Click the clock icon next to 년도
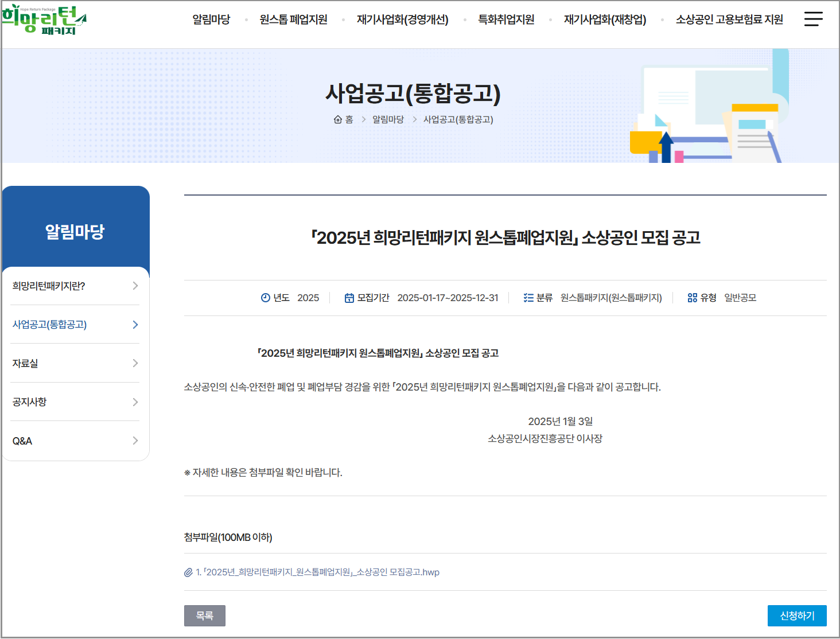Image resolution: width=840 pixels, height=639 pixels. pyautogui.click(x=265, y=298)
